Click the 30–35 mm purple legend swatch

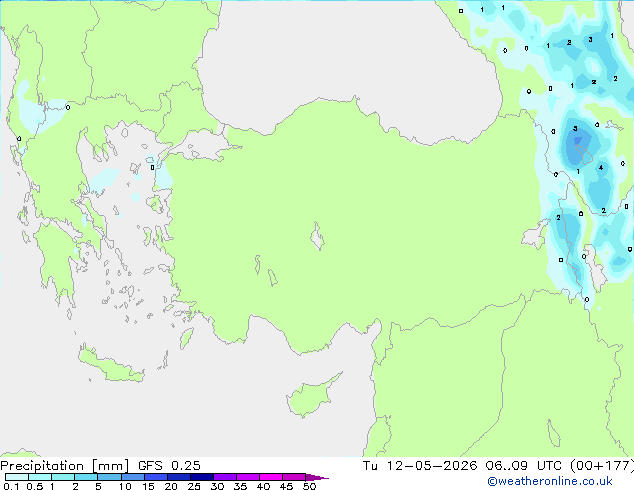pyautogui.click(x=225, y=477)
